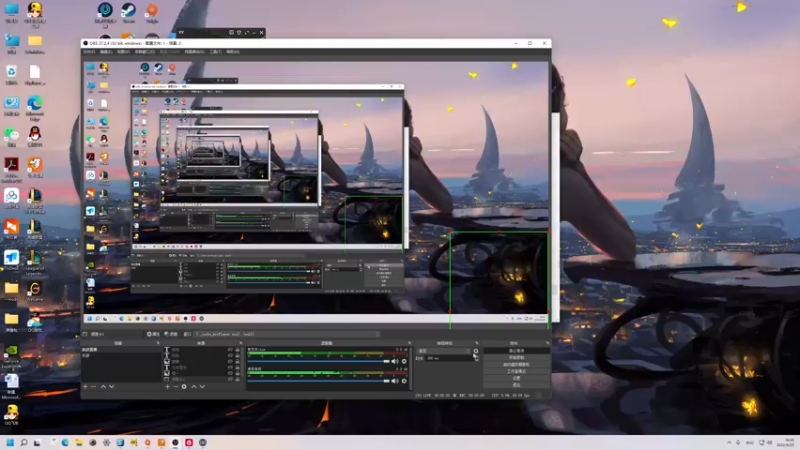Viewport: 800px width, 450px height.
Task: Open the 停靠窗口(D) Docks menu in OBS
Action: click(144, 52)
